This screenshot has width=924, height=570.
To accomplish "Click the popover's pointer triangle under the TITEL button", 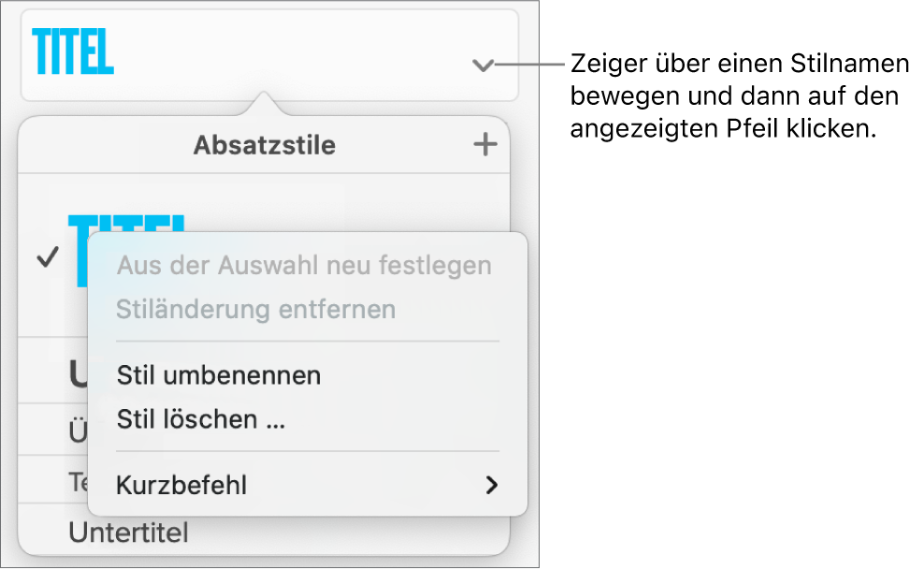I will 265,103.
